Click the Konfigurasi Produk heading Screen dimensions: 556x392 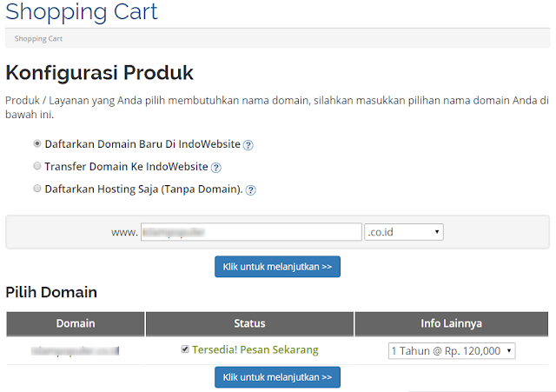coord(99,73)
